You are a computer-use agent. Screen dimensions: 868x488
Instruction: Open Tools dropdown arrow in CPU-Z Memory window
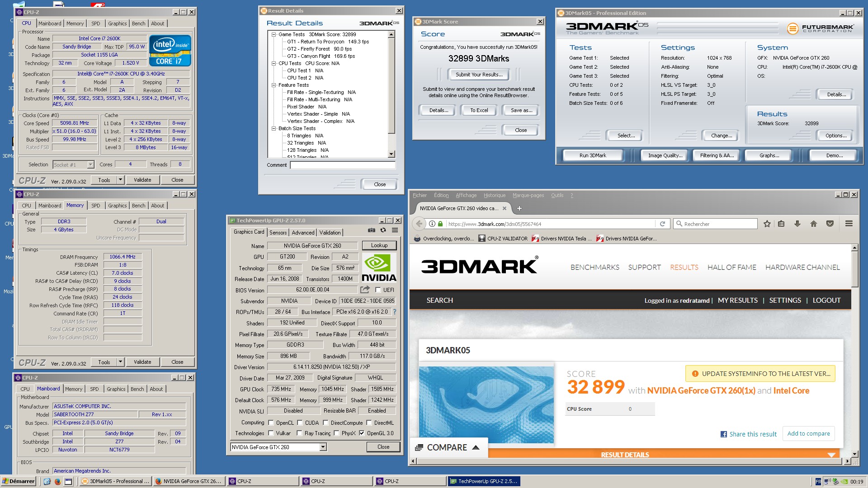coord(120,362)
